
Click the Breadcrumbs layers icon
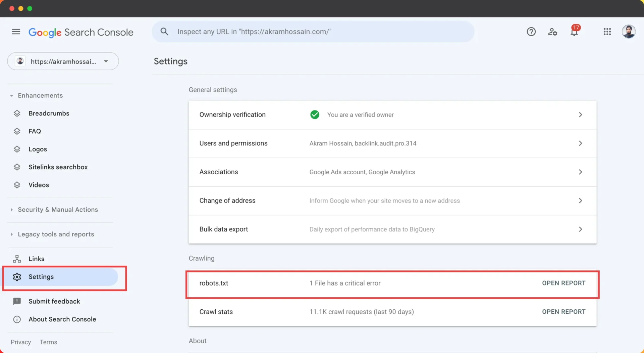click(17, 113)
